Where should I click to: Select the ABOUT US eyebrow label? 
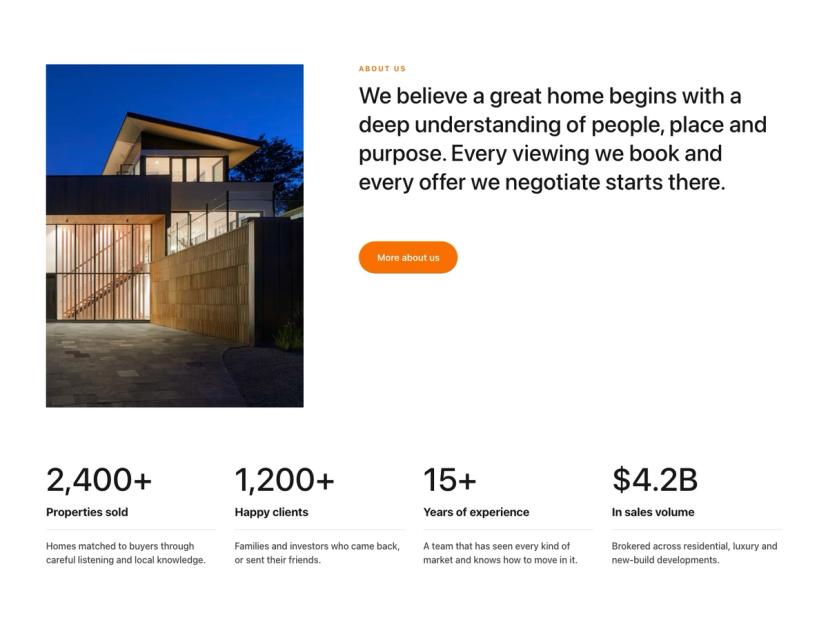[x=382, y=69]
